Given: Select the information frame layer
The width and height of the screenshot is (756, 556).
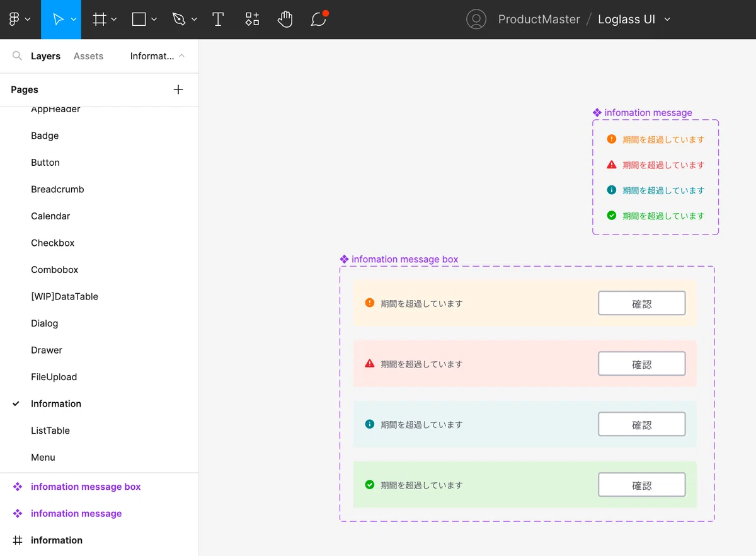Looking at the screenshot, I should 57,540.
